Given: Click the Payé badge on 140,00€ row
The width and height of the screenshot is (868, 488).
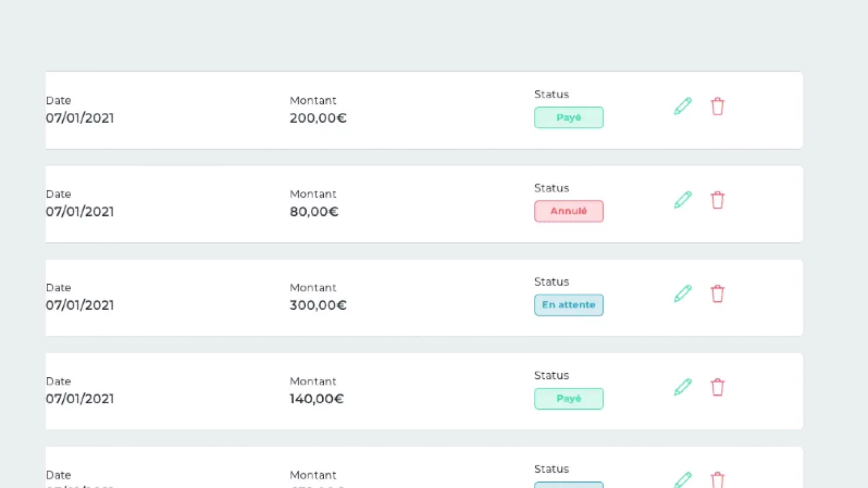Looking at the screenshot, I should (569, 399).
